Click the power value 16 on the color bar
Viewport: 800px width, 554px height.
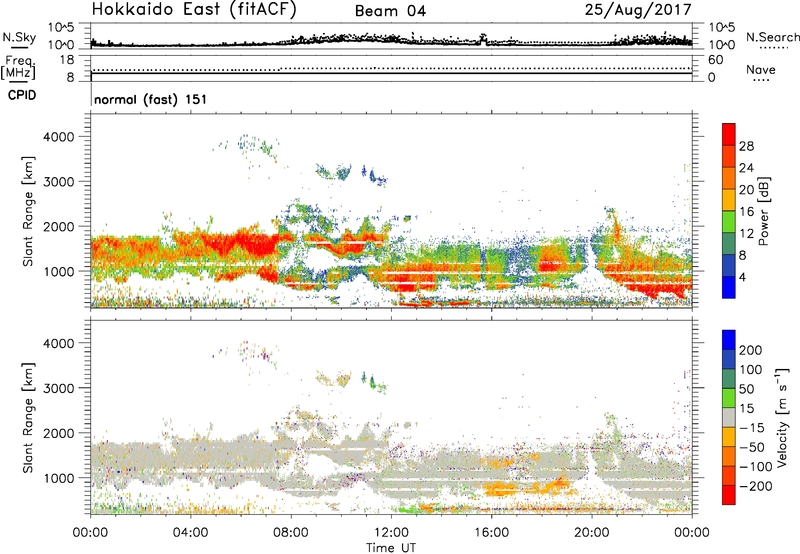point(746,212)
